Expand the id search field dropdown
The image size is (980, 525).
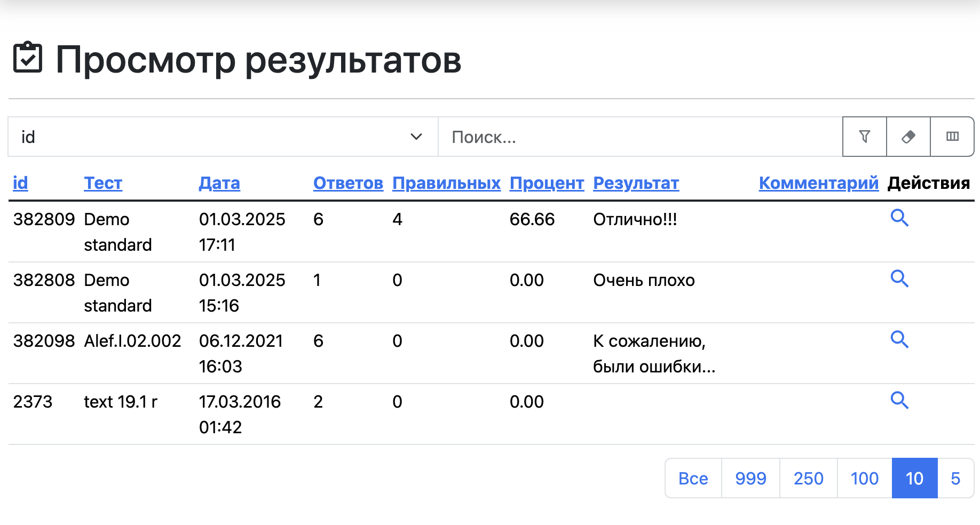pyautogui.click(x=223, y=137)
